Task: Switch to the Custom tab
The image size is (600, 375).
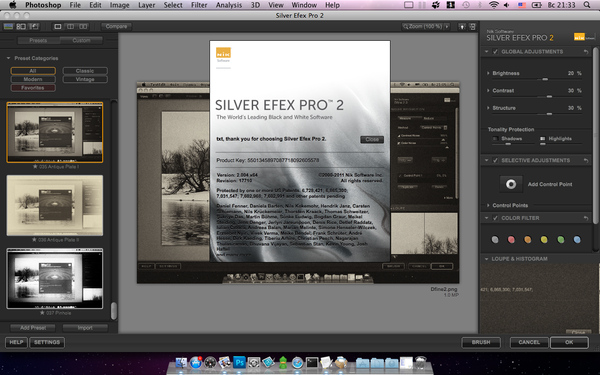Action: coord(82,41)
